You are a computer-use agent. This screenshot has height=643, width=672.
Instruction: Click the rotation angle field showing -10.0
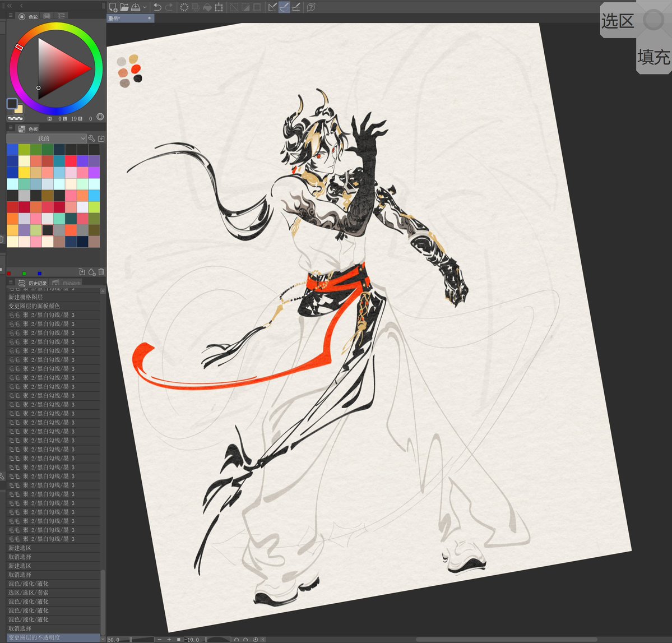pyautogui.click(x=194, y=640)
